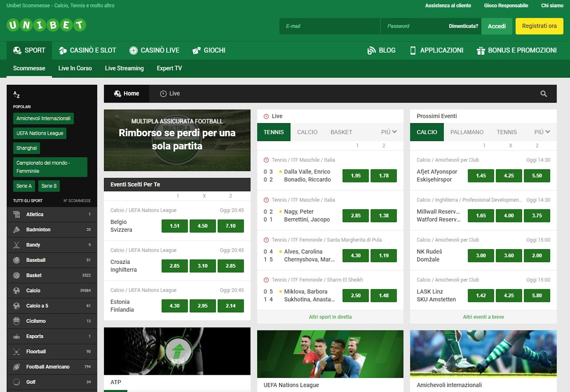Click inside the E-mail input field
Viewport: 570px width, 392px height.
[x=330, y=26]
